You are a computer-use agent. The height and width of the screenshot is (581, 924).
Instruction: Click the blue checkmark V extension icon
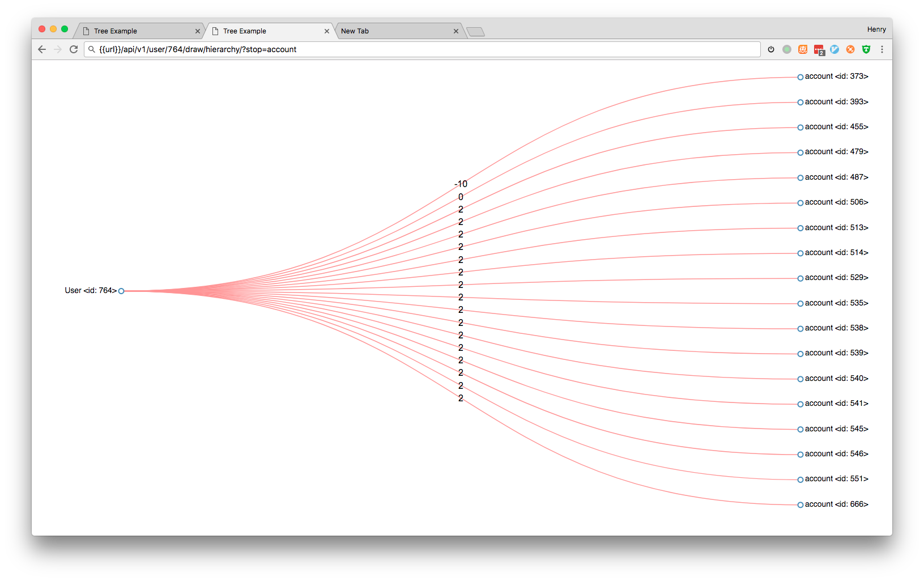(x=834, y=49)
